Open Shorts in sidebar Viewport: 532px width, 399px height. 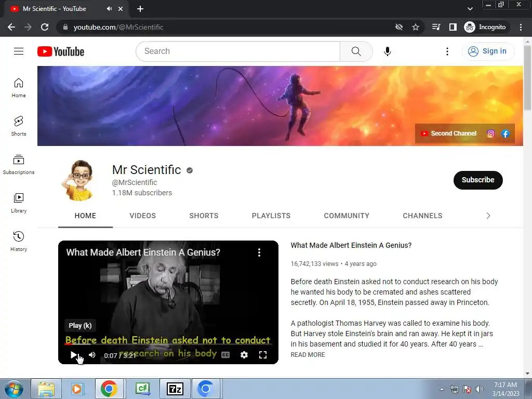tap(19, 126)
